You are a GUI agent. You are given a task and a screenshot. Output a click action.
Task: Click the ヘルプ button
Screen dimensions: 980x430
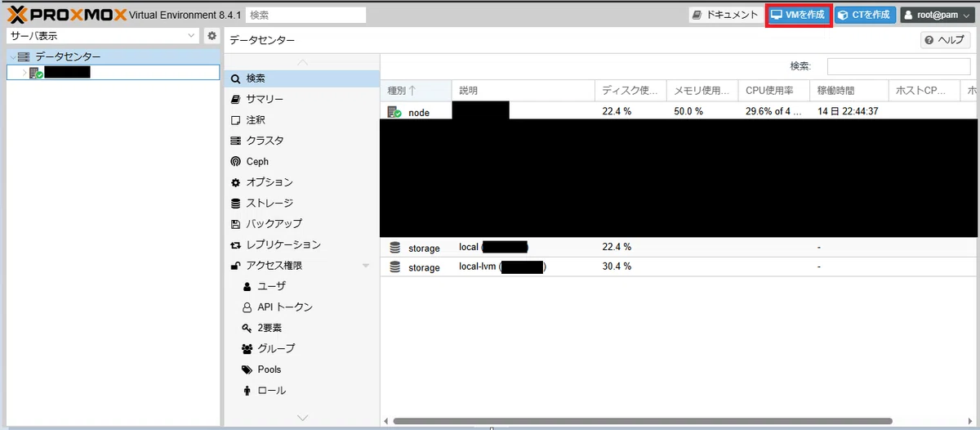[945, 40]
